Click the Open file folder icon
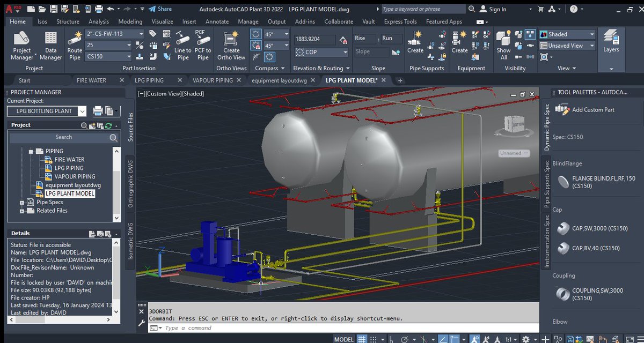Screen dimensions: 644x343 point(41,9)
